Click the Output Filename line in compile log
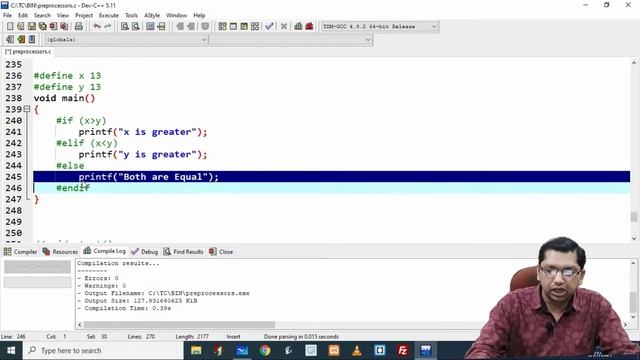Viewport: 640px width, 360px height. tap(163, 293)
